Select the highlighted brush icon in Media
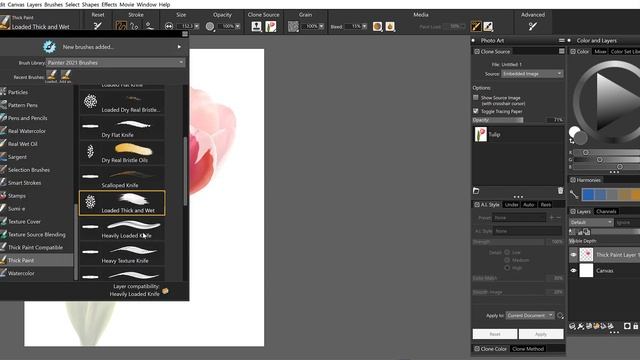Screen dimensions: 640x360 [476, 26]
